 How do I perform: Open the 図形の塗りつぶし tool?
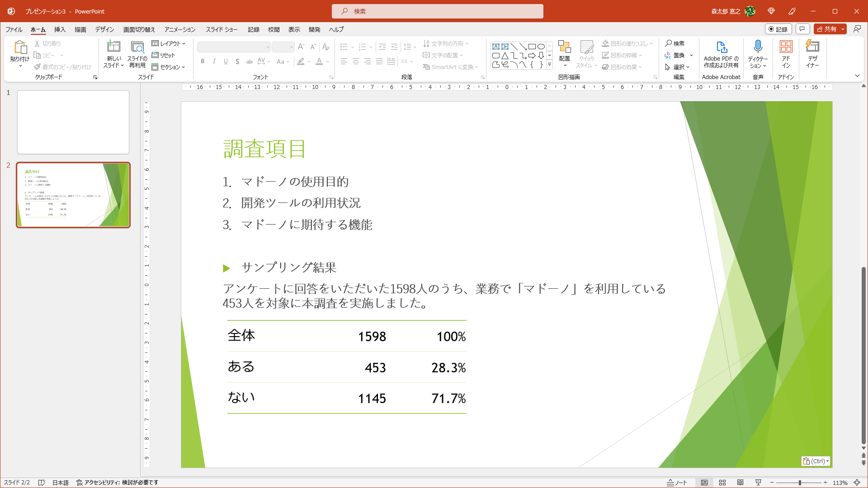606,43
